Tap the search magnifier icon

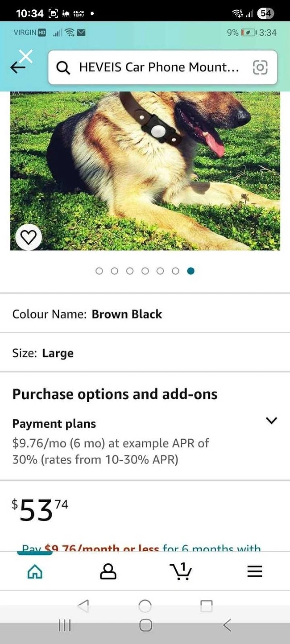click(x=63, y=67)
